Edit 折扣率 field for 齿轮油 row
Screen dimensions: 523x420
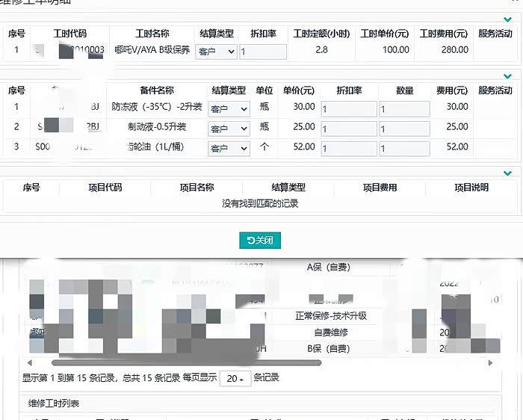[349, 149]
